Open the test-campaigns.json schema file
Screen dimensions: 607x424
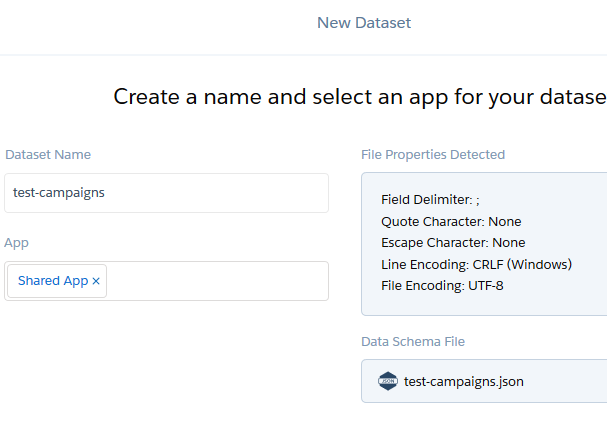(463, 381)
